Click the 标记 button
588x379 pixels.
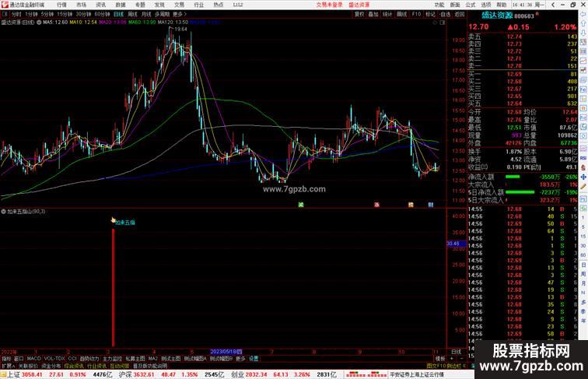click(430, 14)
